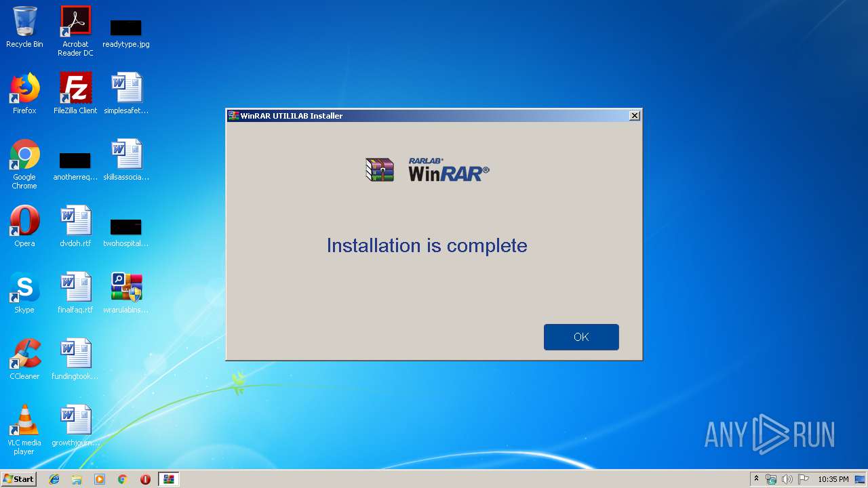Select the finalfaq.rtf document
868x488 pixels.
tap(75, 293)
